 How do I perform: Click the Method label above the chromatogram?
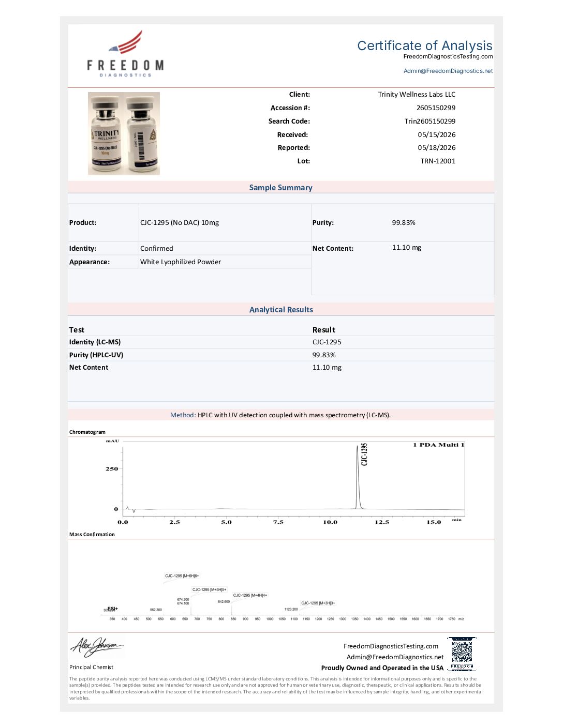[183, 415]
